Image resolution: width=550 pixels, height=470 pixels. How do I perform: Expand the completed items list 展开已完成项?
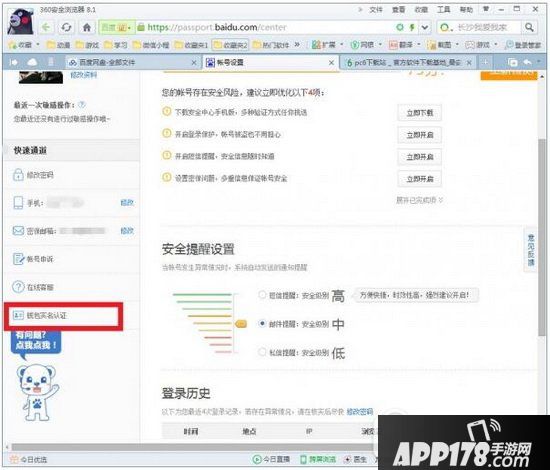(x=420, y=200)
